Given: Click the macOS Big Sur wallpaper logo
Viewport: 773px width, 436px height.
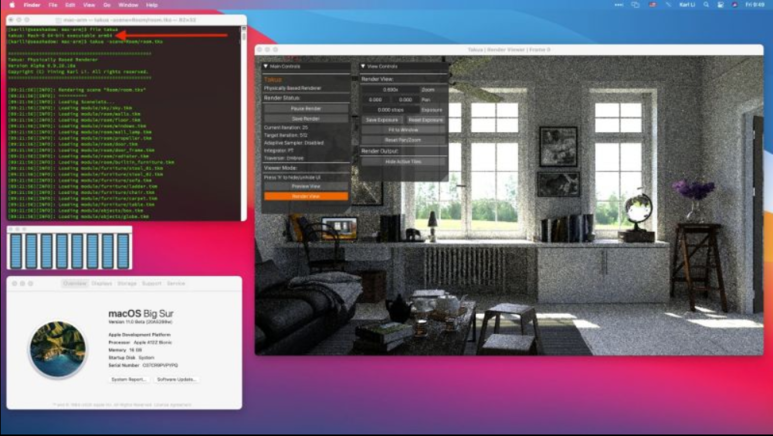Looking at the screenshot, I should [x=58, y=349].
